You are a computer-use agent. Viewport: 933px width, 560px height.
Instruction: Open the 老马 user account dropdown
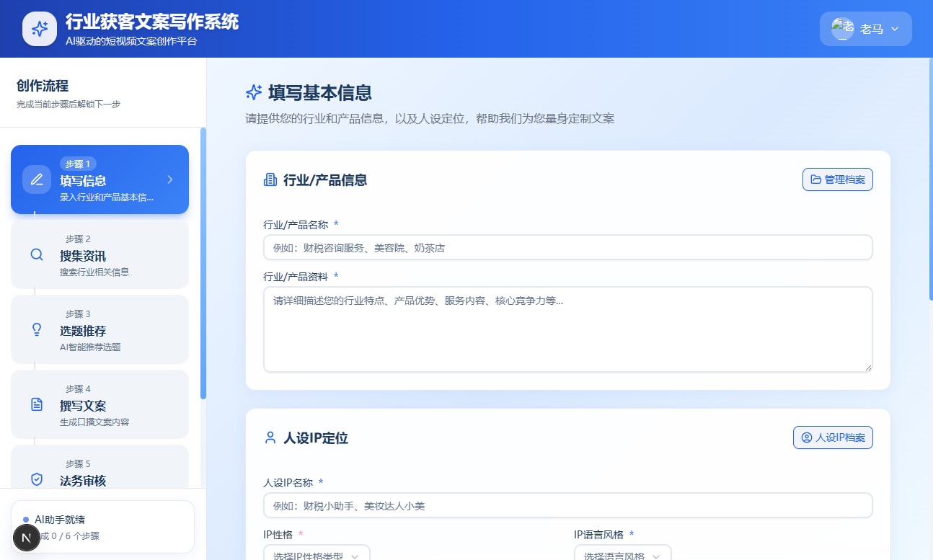865,29
